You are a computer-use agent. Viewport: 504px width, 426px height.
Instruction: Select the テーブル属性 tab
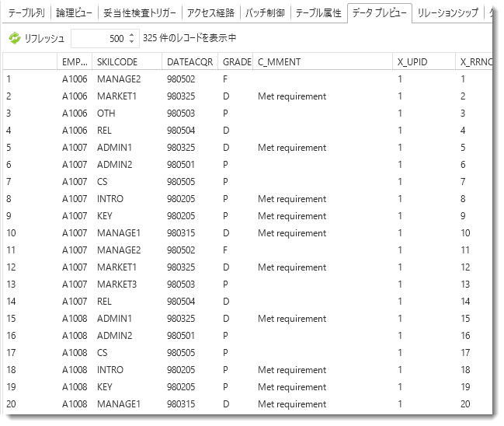click(318, 13)
